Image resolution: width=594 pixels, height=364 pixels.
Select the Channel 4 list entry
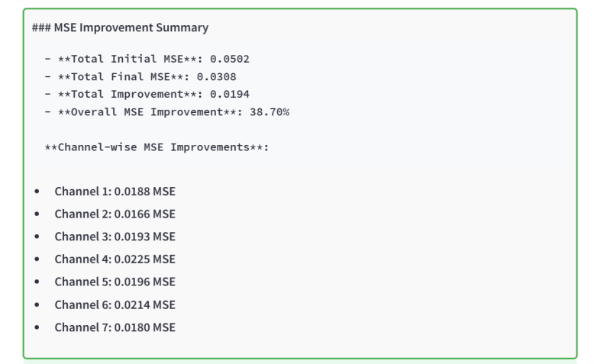click(115, 258)
